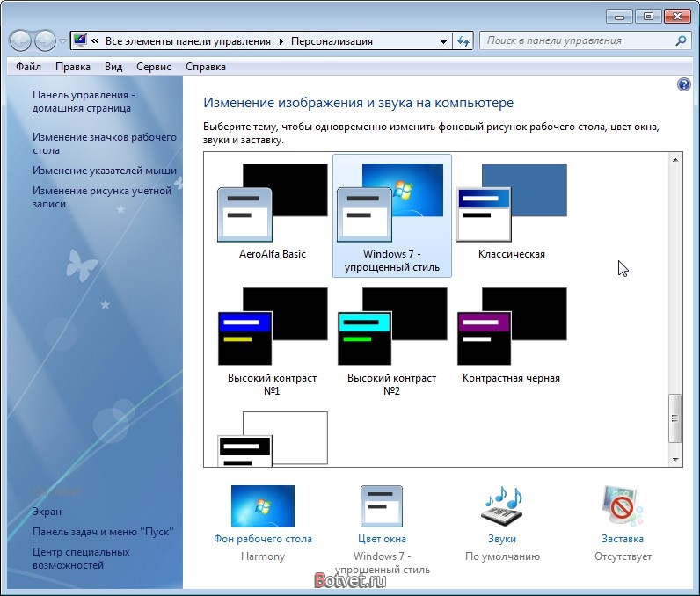Expand the arrow after Все элементы панели управления
Screen dimensions: 700x596
[x=281, y=41]
